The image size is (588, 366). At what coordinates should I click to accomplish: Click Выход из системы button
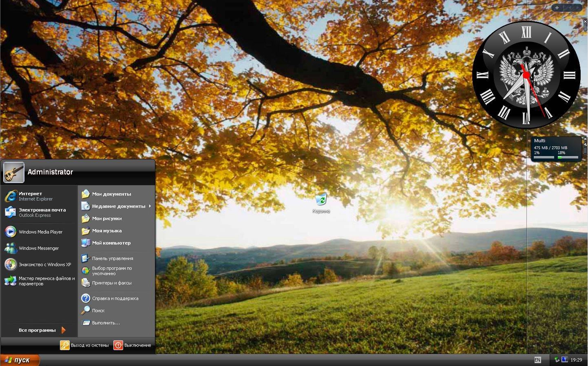(85, 345)
